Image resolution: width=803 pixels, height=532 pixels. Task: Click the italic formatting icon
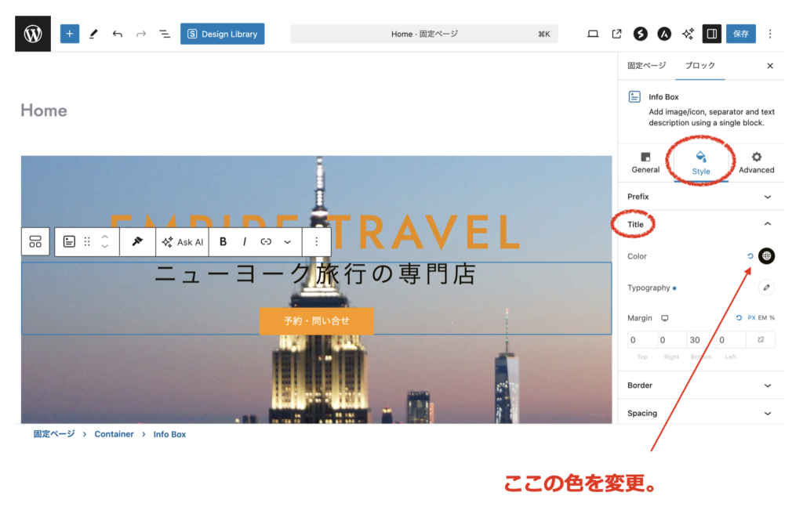coord(245,242)
